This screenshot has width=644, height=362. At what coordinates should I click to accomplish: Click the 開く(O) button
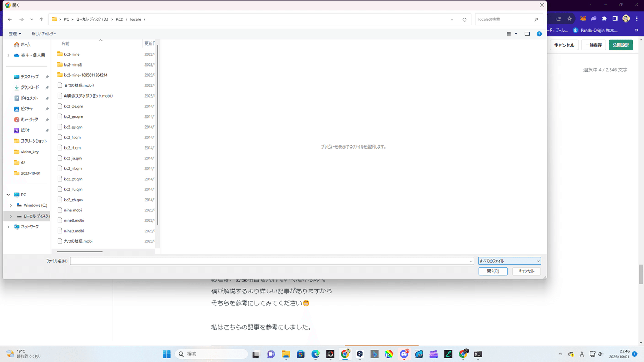pyautogui.click(x=493, y=271)
